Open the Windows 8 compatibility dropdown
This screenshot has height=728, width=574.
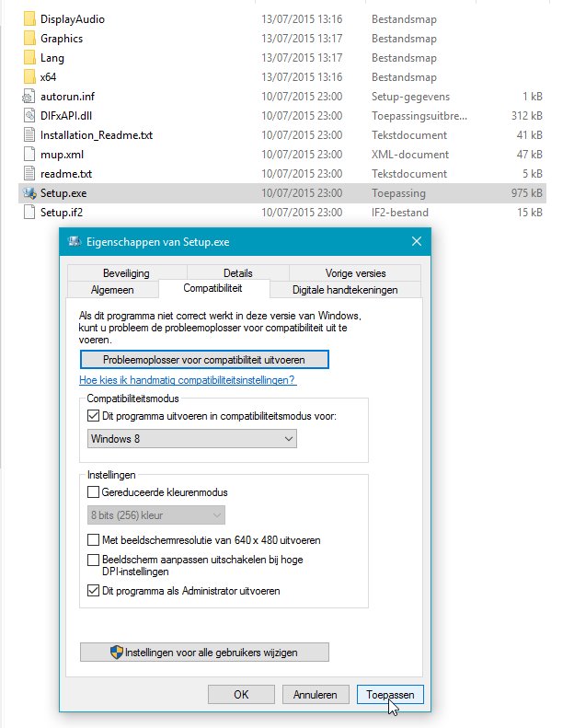pyautogui.click(x=192, y=439)
